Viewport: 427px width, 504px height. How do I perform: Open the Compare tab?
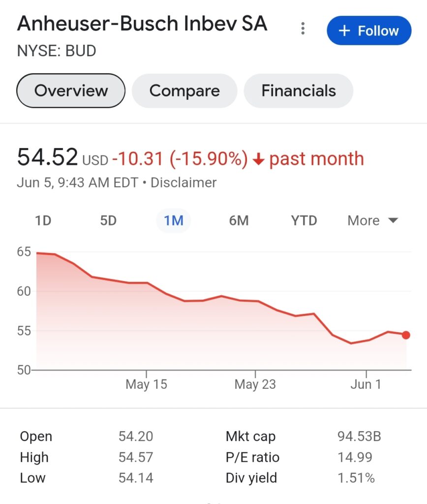point(184,91)
